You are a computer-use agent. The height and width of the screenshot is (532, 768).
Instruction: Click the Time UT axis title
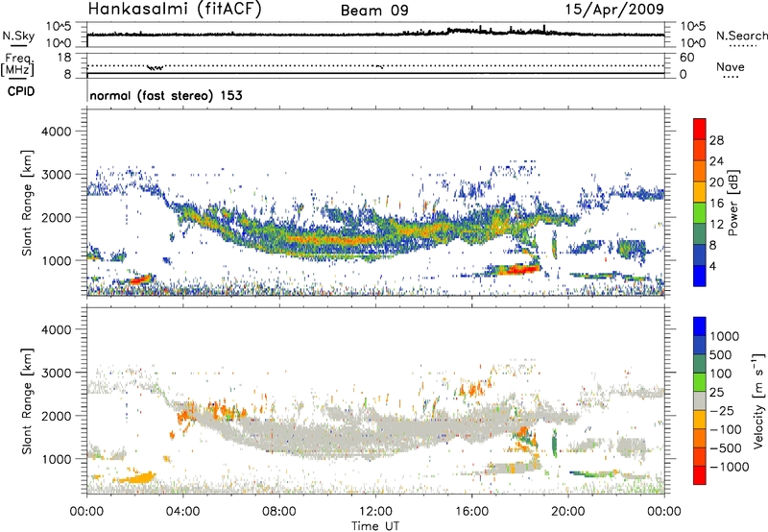375,526
